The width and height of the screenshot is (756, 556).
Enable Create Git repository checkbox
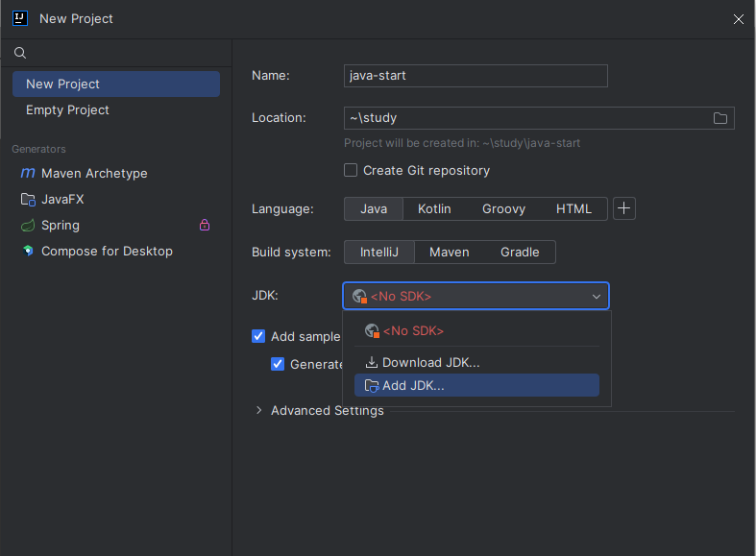tap(352, 171)
